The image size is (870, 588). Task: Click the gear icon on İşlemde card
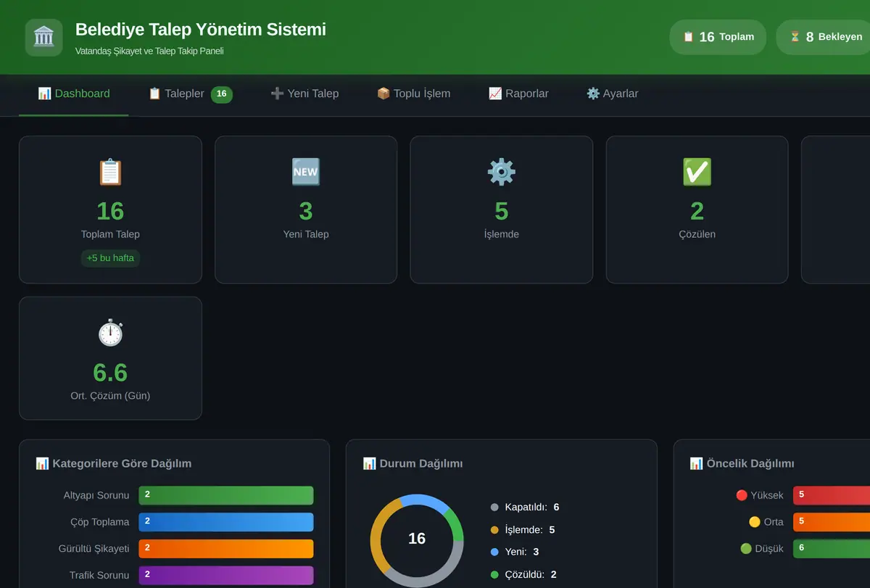(x=502, y=173)
